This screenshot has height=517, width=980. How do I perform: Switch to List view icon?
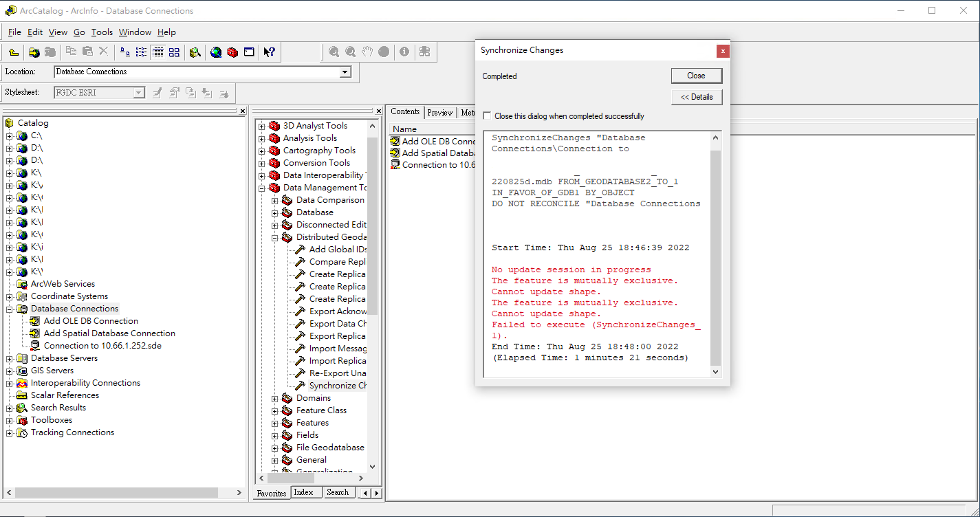click(x=141, y=52)
